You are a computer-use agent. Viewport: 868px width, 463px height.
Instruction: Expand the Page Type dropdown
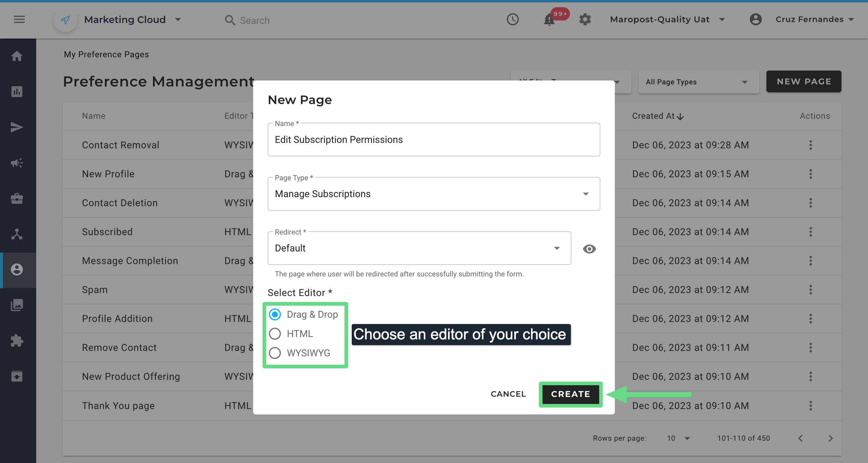433,194
